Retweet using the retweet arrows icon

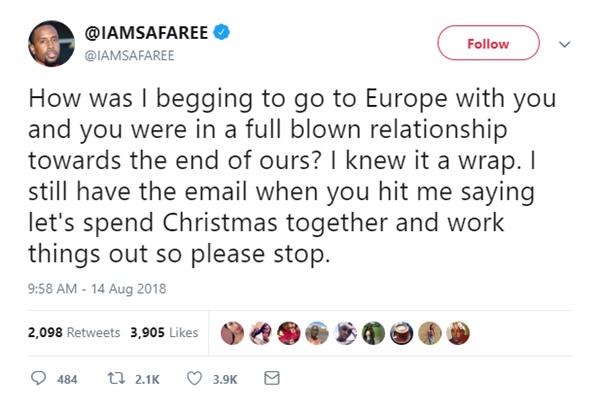coord(114,379)
